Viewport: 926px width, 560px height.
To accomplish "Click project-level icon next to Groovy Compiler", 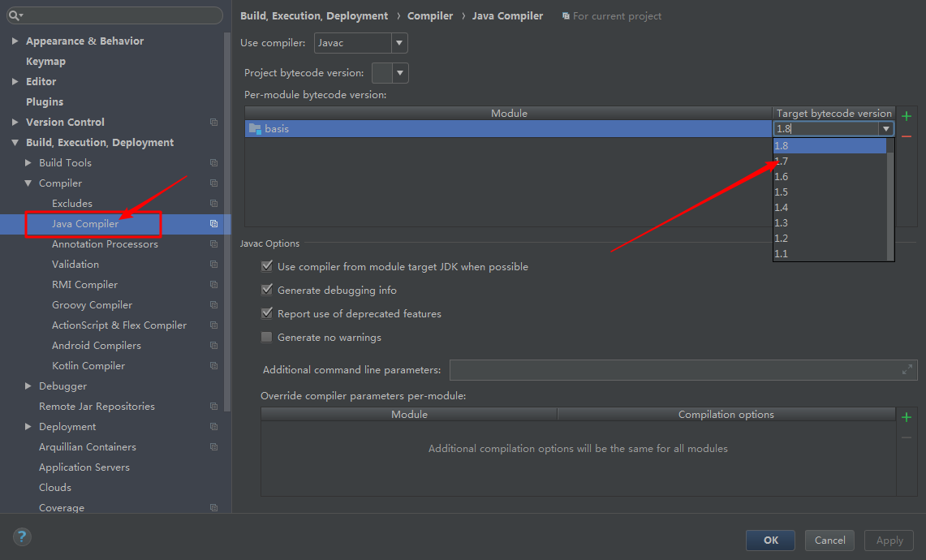I will coord(213,305).
